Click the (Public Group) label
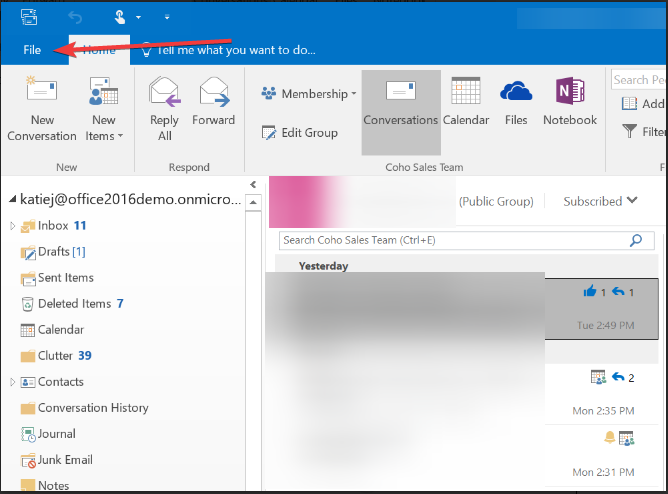 point(496,201)
